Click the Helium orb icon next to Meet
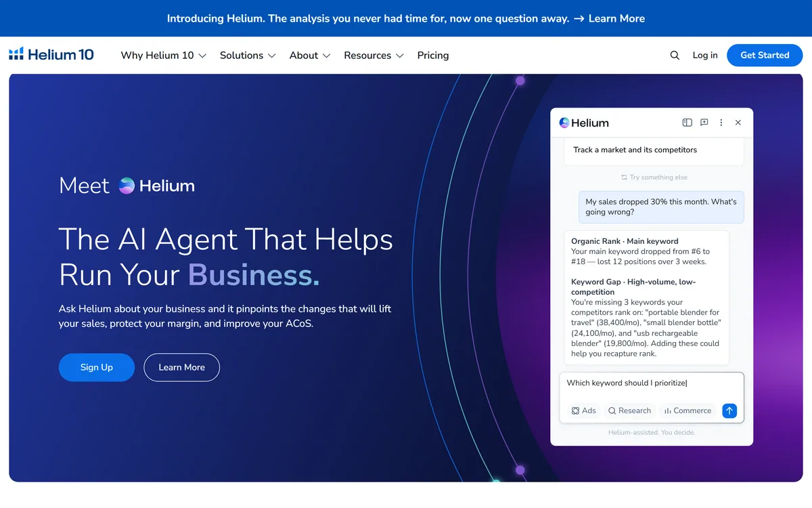The width and height of the screenshot is (812, 508). pyautogui.click(x=127, y=186)
